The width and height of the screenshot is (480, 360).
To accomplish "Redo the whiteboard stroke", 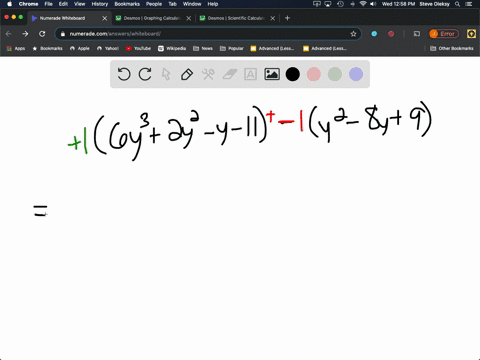I will tap(145, 74).
